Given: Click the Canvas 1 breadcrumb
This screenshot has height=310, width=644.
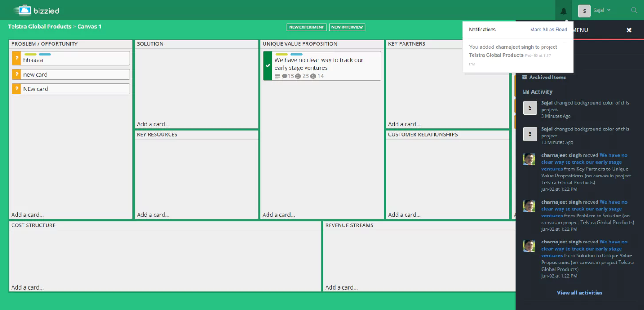Looking at the screenshot, I should point(89,27).
